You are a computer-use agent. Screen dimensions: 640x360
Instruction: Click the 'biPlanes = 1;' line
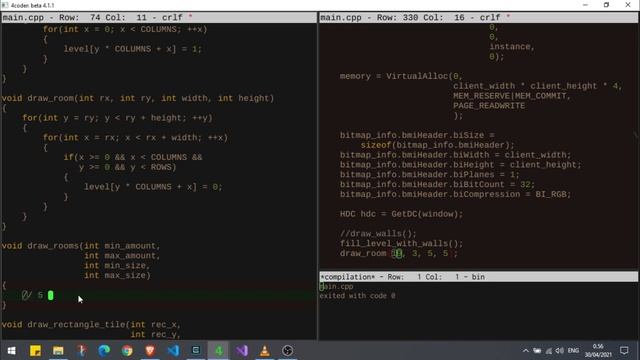[430, 174]
